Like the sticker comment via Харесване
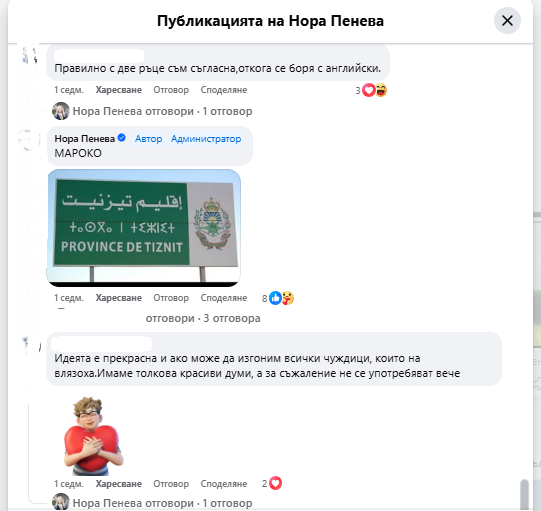This screenshot has height=511, width=541. 119,484
